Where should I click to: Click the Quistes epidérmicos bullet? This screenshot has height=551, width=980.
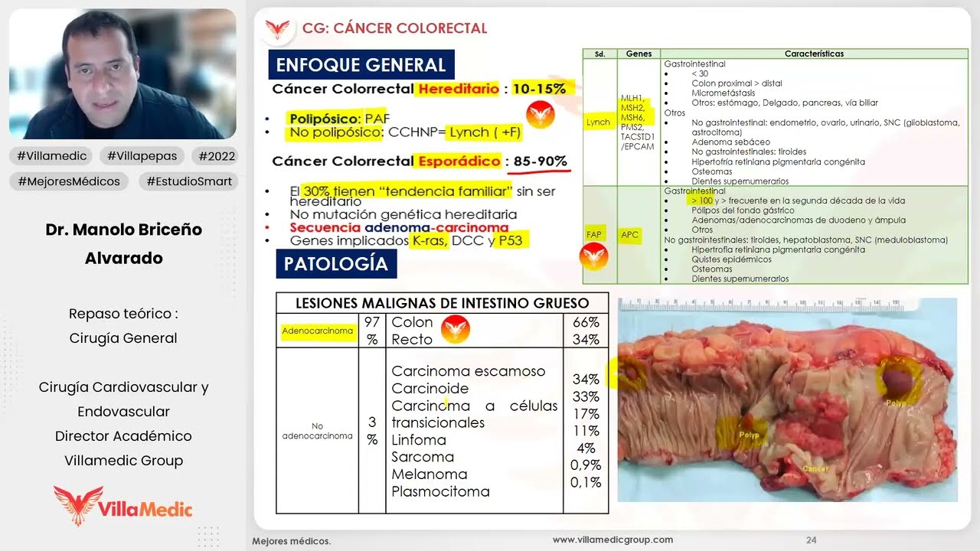coord(730,259)
